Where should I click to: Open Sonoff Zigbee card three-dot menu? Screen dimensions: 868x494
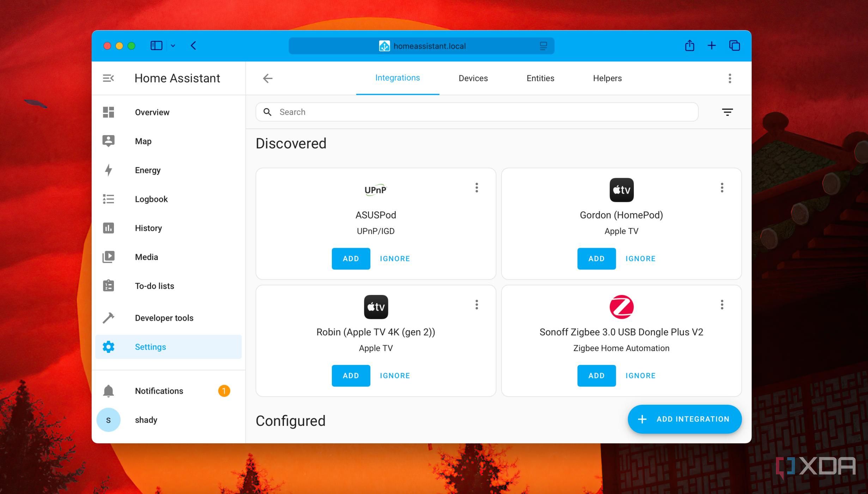tap(722, 305)
